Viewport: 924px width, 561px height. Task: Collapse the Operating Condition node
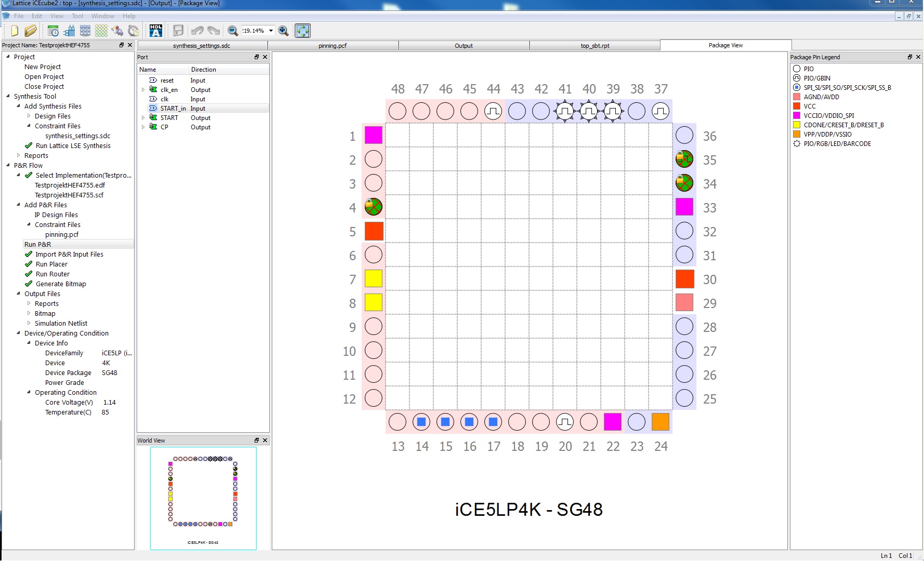click(x=29, y=392)
